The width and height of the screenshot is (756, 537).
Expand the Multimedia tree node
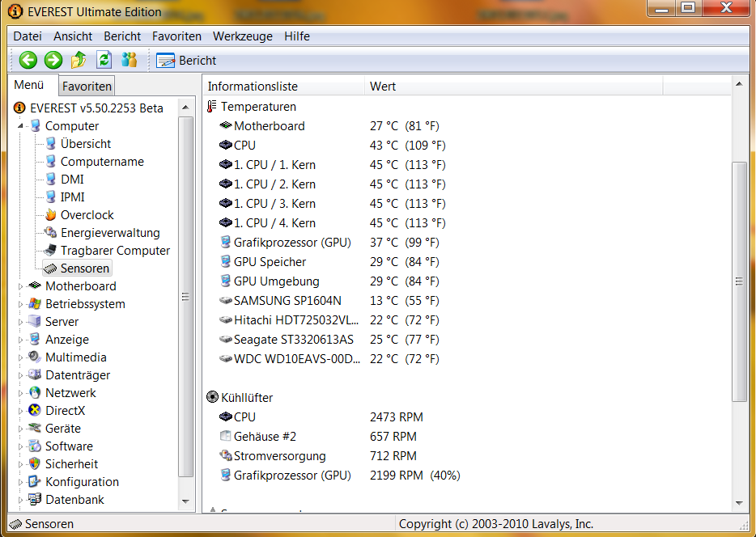pos(20,357)
